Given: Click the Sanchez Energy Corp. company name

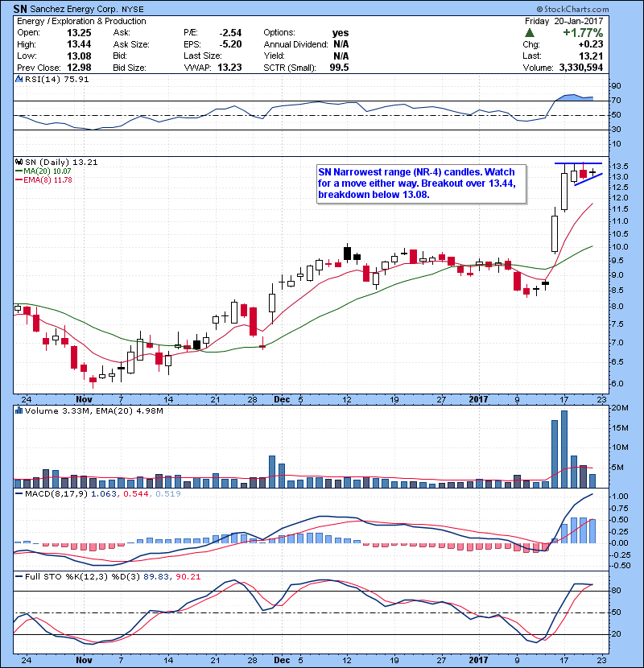Looking at the screenshot, I should 74,9.
